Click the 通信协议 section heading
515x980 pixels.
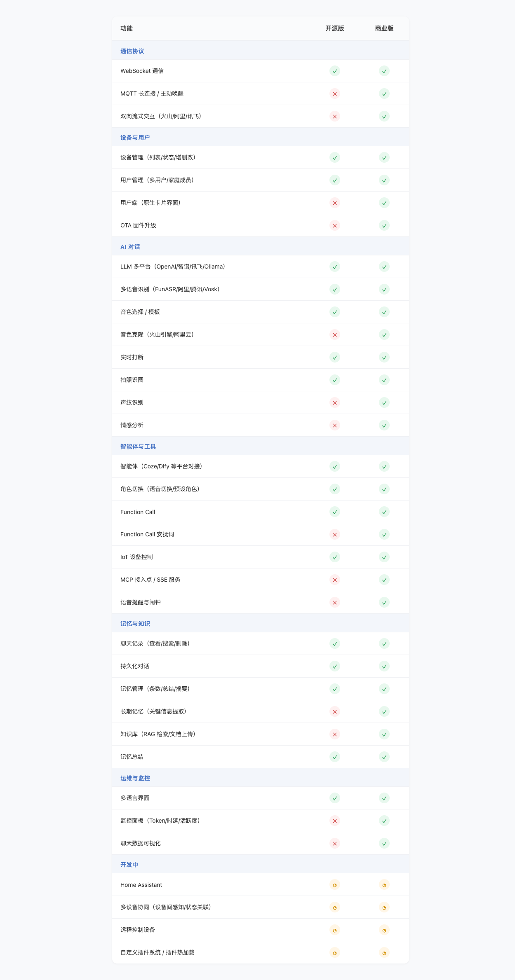(132, 51)
